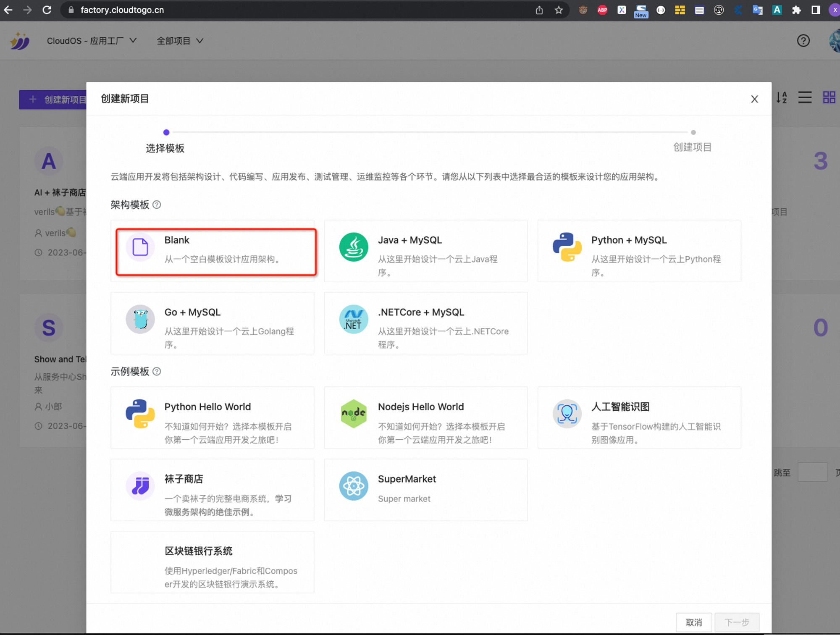Image resolution: width=840 pixels, height=635 pixels.
Task: Expand the 全部项目 project filter
Action: click(x=180, y=40)
